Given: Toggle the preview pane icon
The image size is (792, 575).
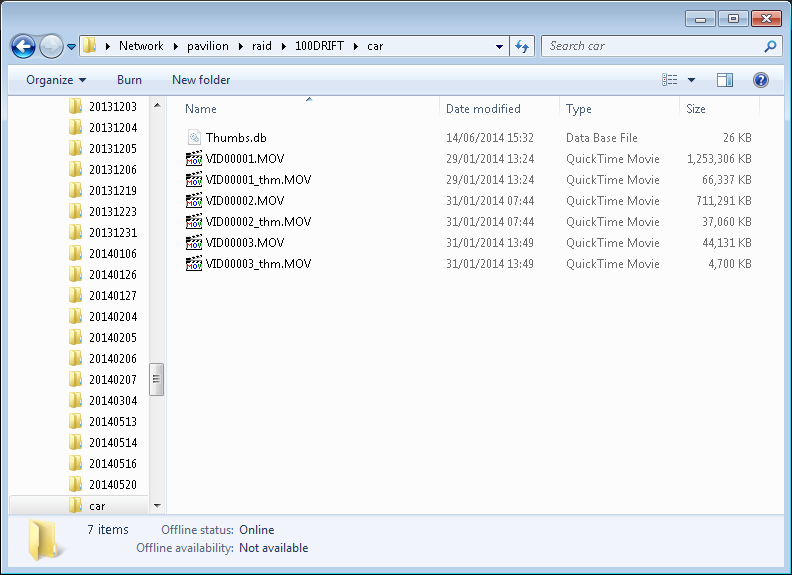Looking at the screenshot, I should 725,80.
